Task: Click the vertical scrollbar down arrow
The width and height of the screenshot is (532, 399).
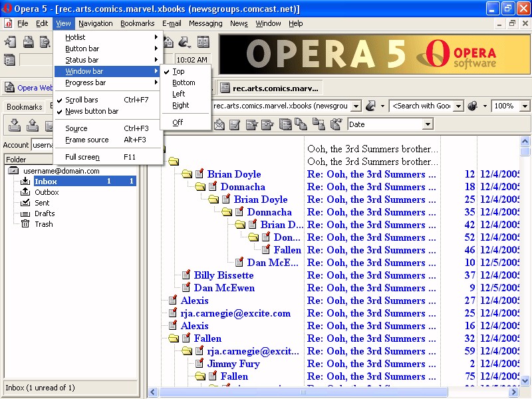Action: click(x=525, y=380)
